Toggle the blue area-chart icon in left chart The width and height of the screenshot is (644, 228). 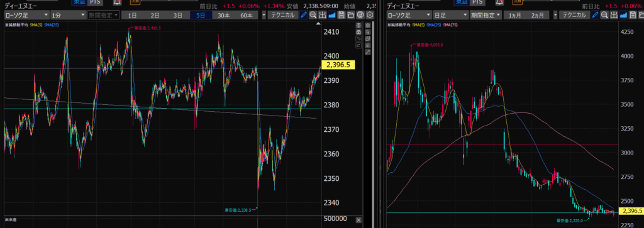pos(332,15)
